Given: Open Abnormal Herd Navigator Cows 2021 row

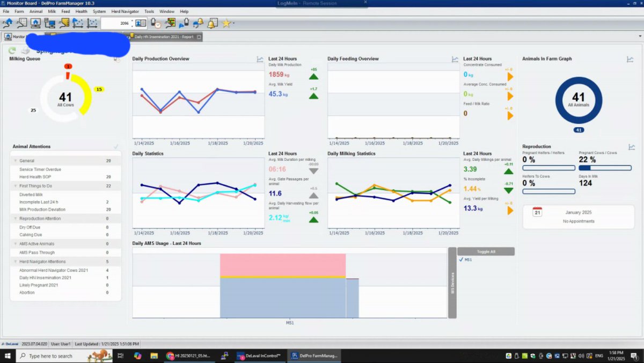Looking at the screenshot, I should point(65,270).
